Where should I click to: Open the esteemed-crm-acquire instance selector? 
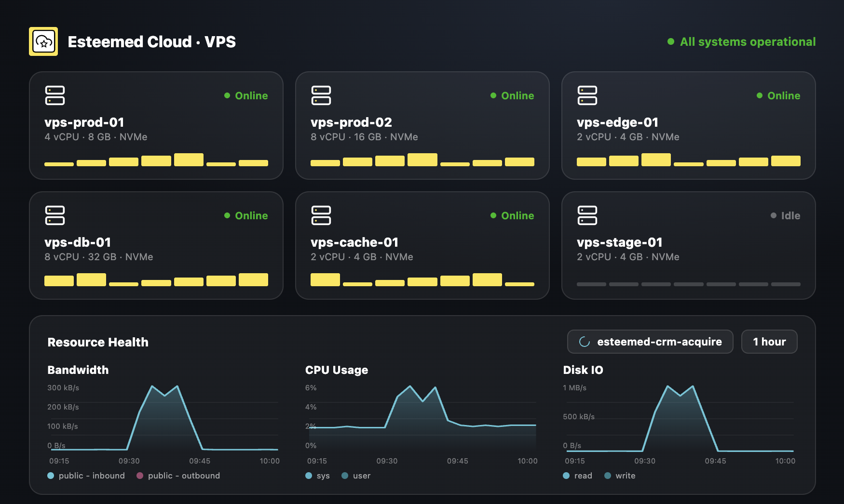tap(650, 342)
